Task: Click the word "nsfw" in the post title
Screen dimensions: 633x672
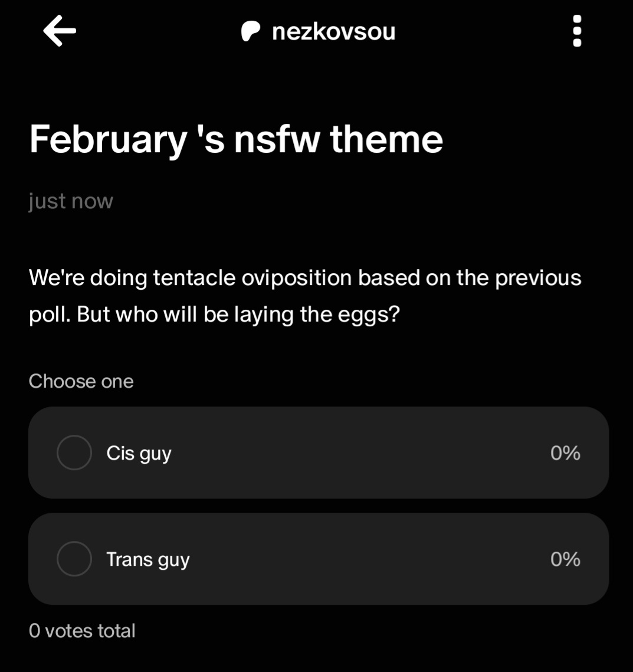Action: click(x=277, y=140)
